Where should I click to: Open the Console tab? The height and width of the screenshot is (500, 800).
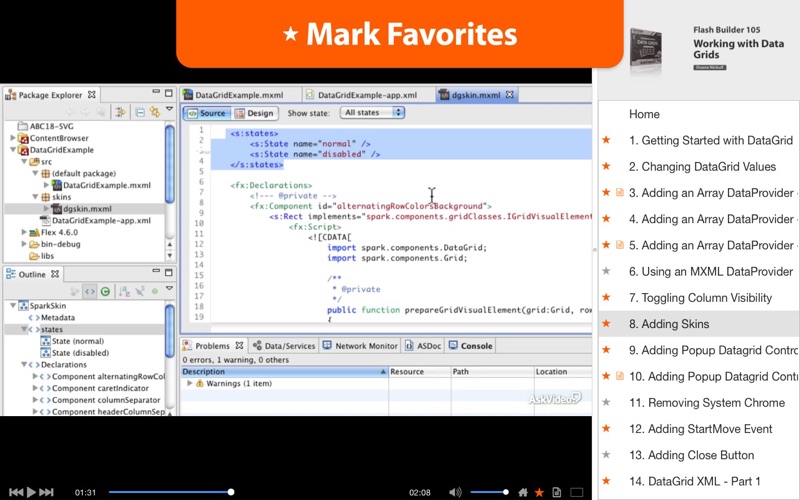point(470,346)
